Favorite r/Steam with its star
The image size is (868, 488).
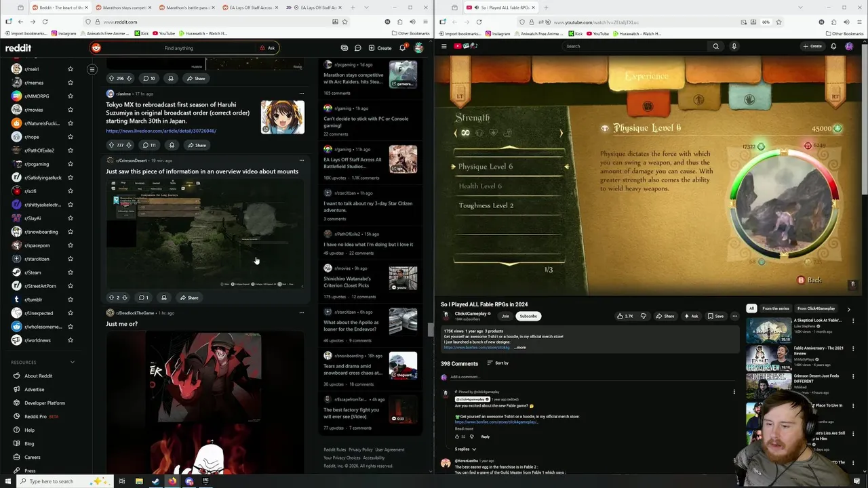[70, 272]
